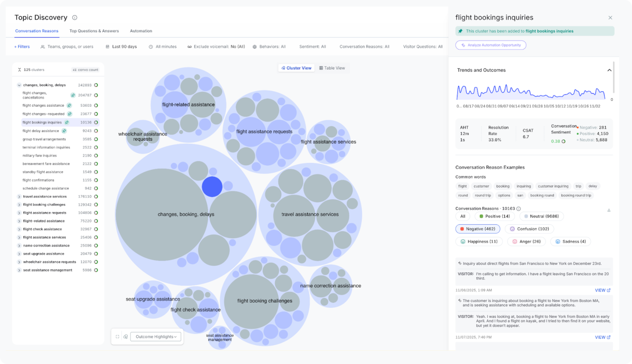This screenshot has width=632, height=364.
Task: Expand the travel assistance services cluster
Action: [x=19, y=196]
